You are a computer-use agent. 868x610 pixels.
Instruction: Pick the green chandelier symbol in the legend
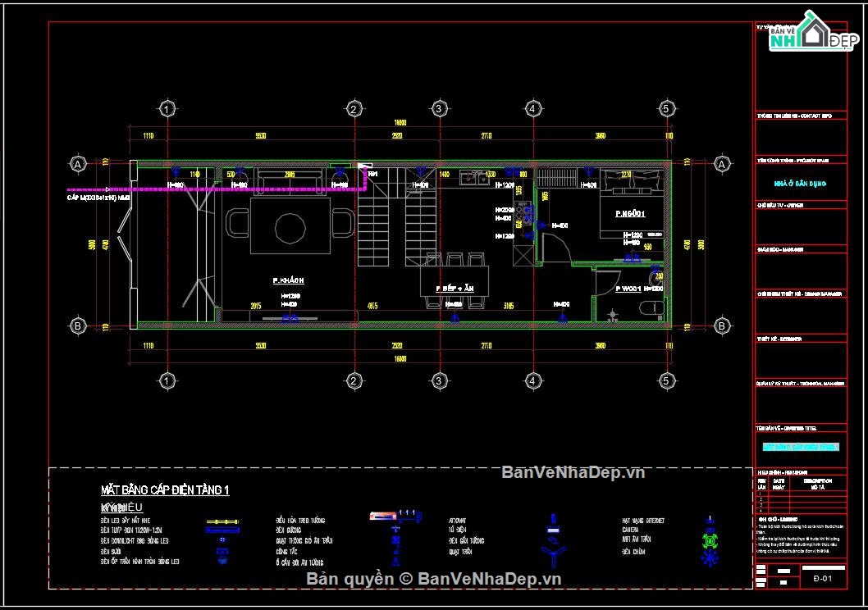point(710,540)
